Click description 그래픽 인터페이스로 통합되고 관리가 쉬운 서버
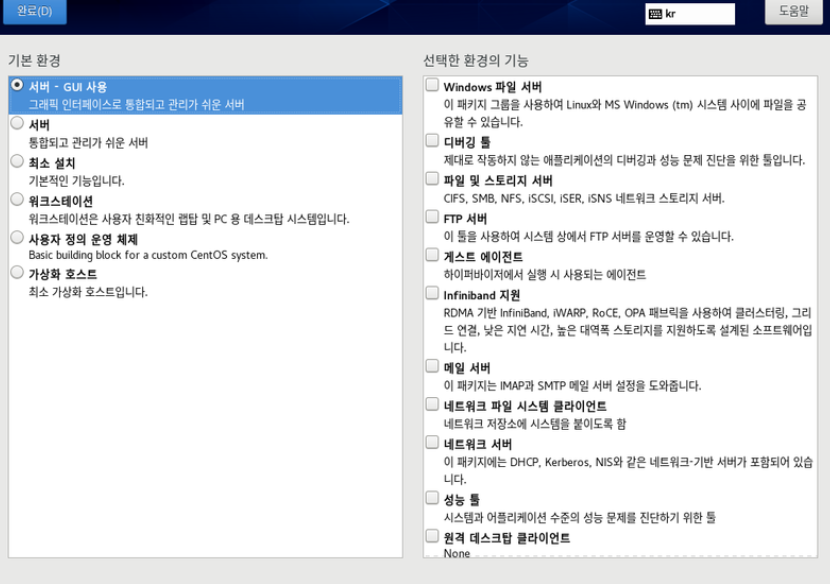 point(136,104)
